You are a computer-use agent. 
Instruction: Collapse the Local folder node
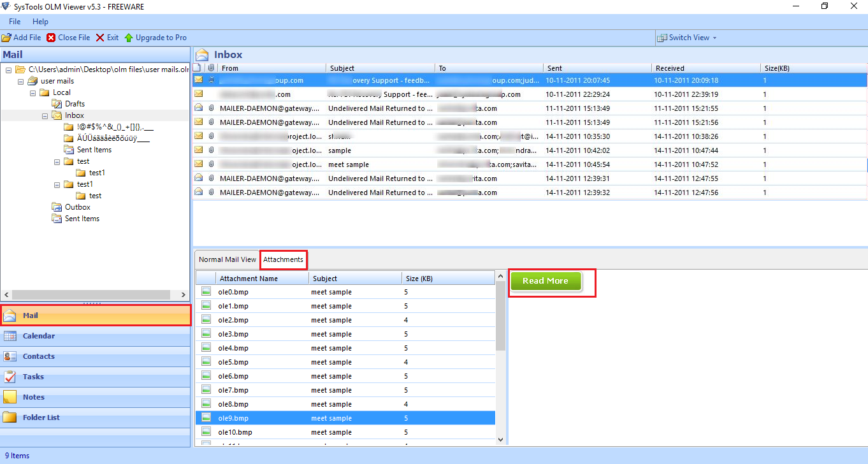[33, 92]
